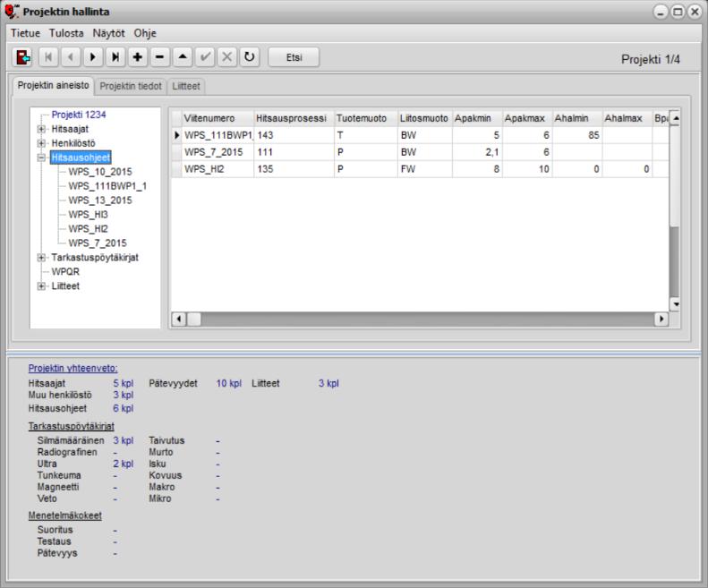
Task: Click Pätevyydet 10 kpl count
Action: pos(229,383)
